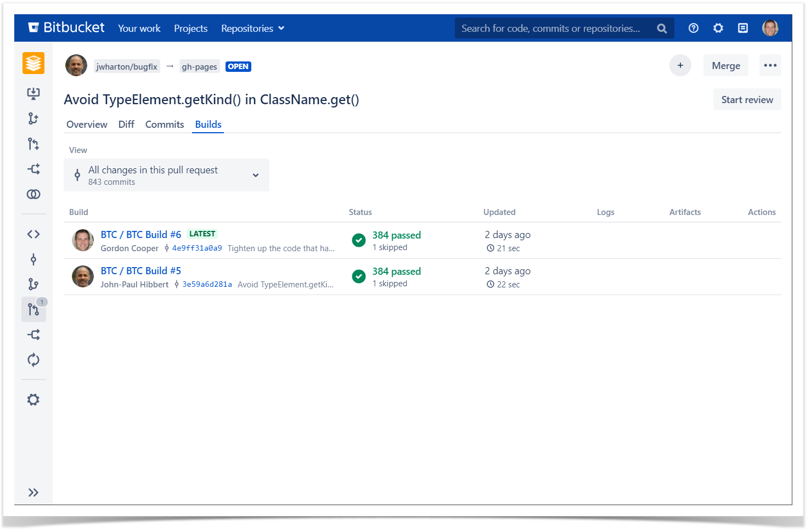Click the Updated column header
This screenshot has width=811, height=532.
[x=499, y=212]
